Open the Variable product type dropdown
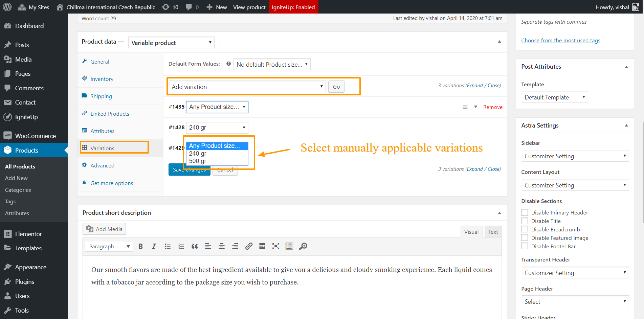Screen dimensions: 644x319 (171, 43)
